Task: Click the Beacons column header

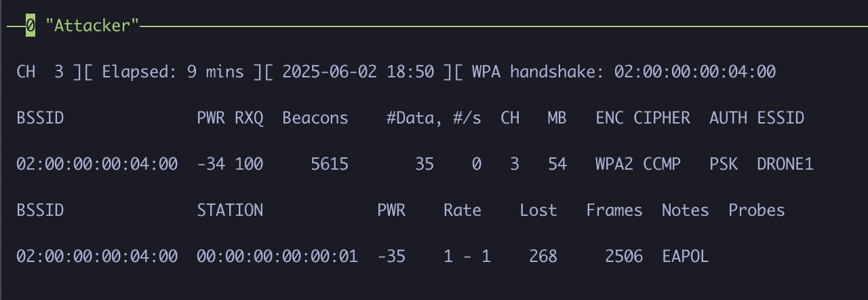Action: coord(315,118)
